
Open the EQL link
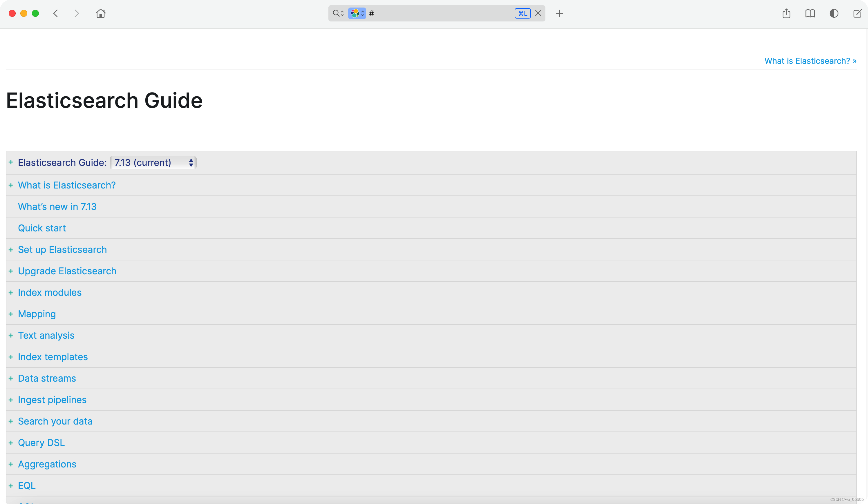pyautogui.click(x=27, y=486)
